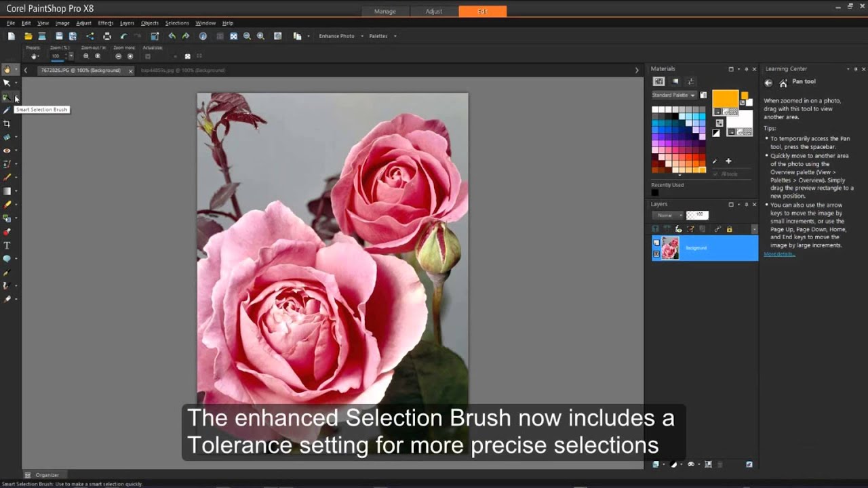Click the More details link

(x=779, y=254)
